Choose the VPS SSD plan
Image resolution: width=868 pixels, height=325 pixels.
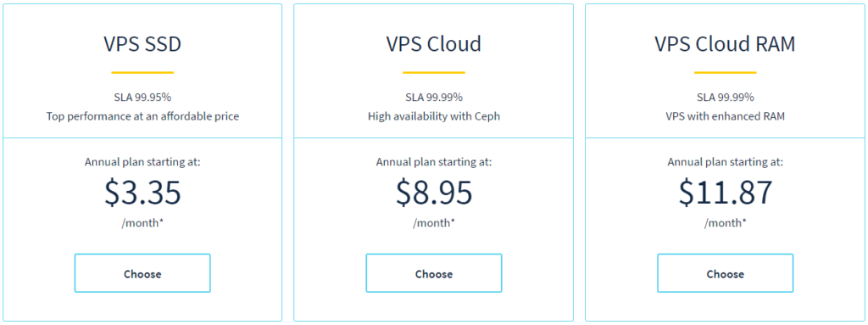142,273
